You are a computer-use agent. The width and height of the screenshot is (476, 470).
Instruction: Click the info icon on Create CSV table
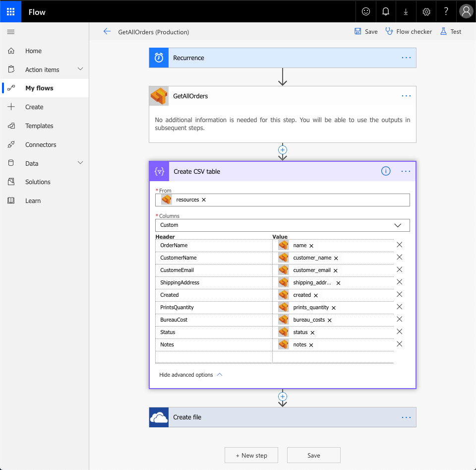point(386,171)
